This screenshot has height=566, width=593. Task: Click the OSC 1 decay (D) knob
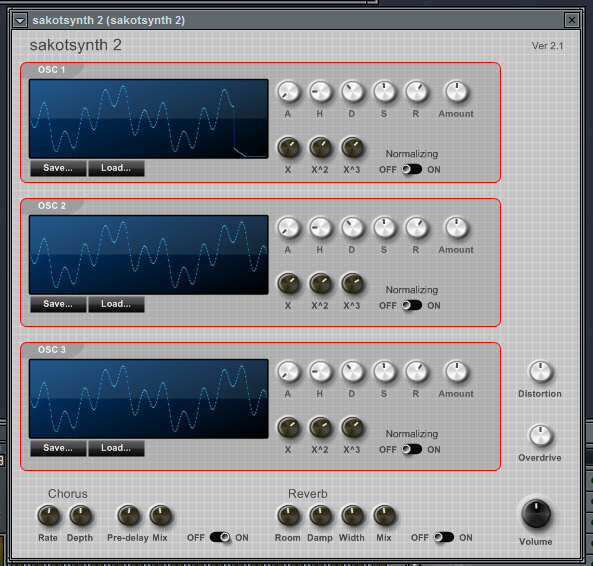(352, 92)
